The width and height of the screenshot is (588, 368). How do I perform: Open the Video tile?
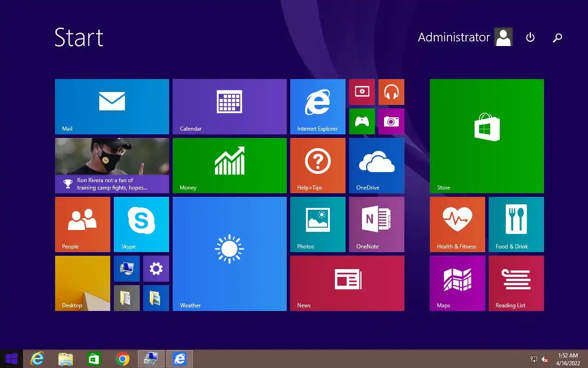click(x=362, y=92)
